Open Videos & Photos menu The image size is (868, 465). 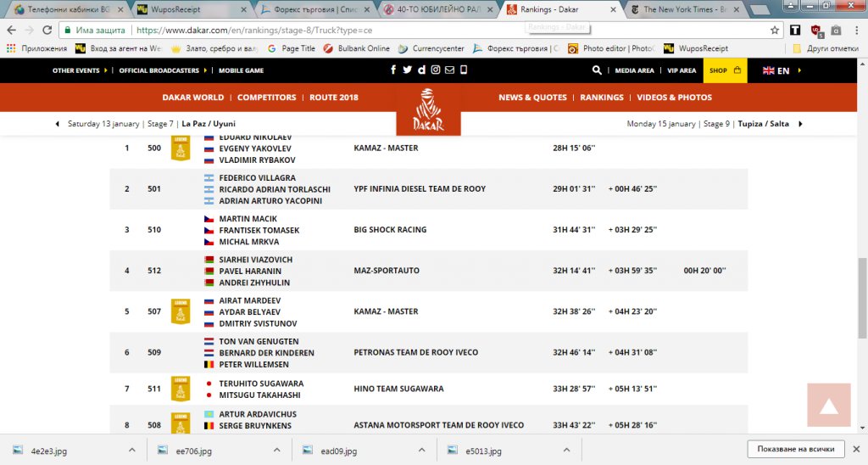click(674, 97)
